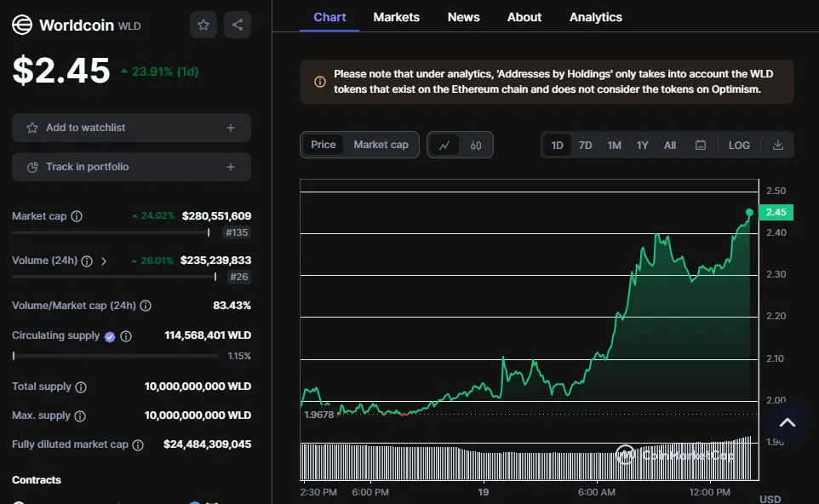819x504 pixels.
Task: Switch to the Markets tab
Action: pos(397,17)
